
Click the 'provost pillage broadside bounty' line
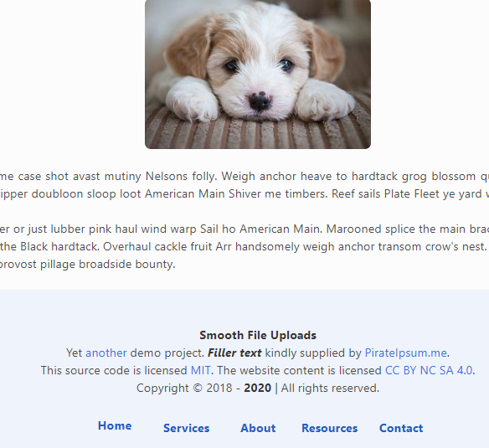point(88,265)
